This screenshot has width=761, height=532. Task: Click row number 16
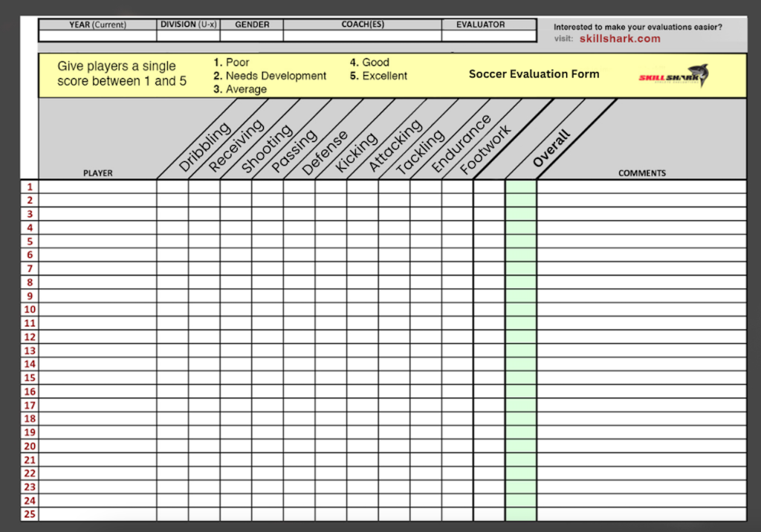[x=30, y=392]
